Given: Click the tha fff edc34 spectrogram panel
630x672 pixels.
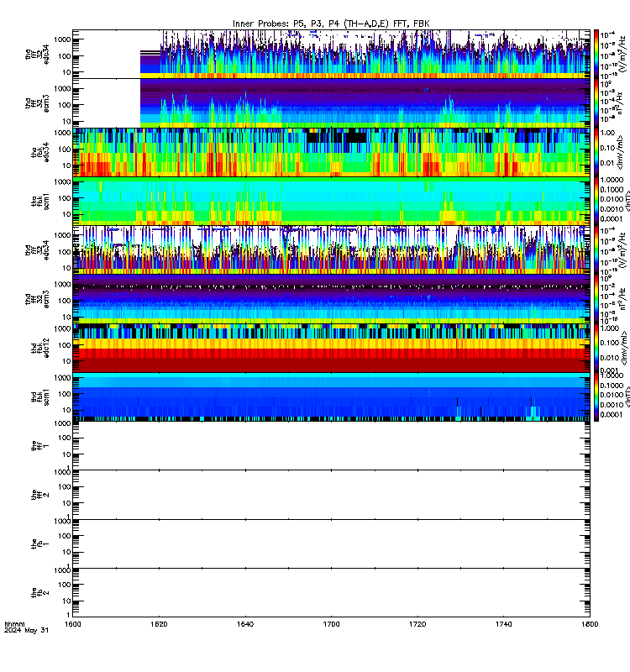Looking at the screenshot, I should [331, 54].
